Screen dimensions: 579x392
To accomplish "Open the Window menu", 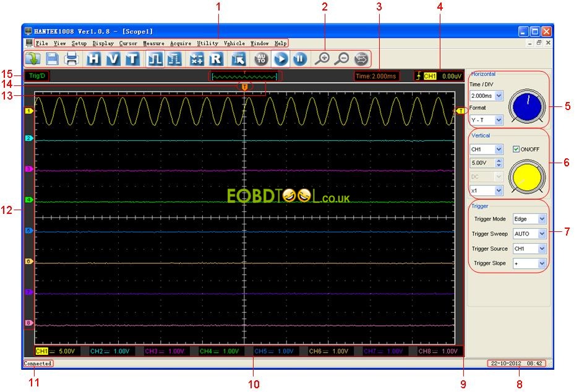I will point(260,43).
